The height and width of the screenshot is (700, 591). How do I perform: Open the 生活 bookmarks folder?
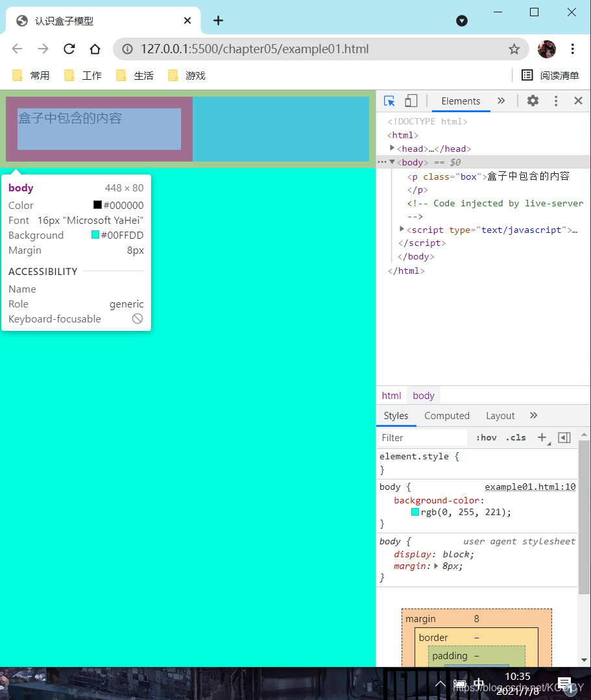point(135,75)
